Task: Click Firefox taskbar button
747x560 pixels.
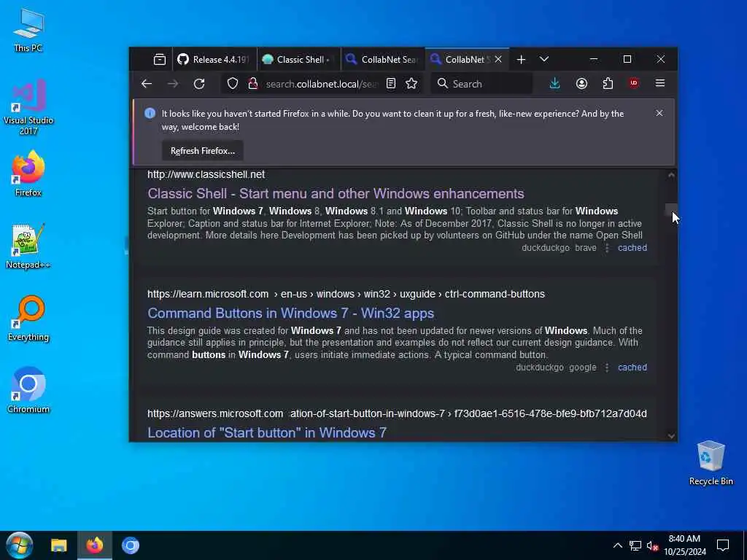Action: point(94,545)
